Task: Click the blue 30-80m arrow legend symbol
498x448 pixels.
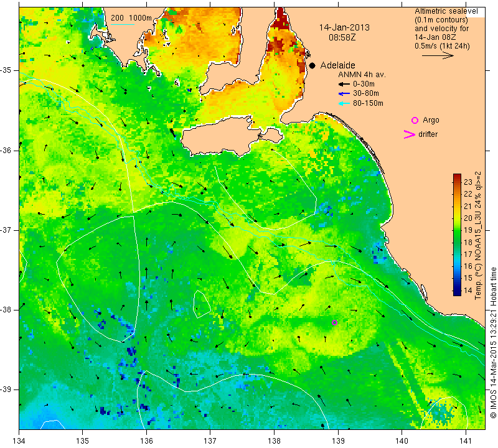Action: coord(344,94)
